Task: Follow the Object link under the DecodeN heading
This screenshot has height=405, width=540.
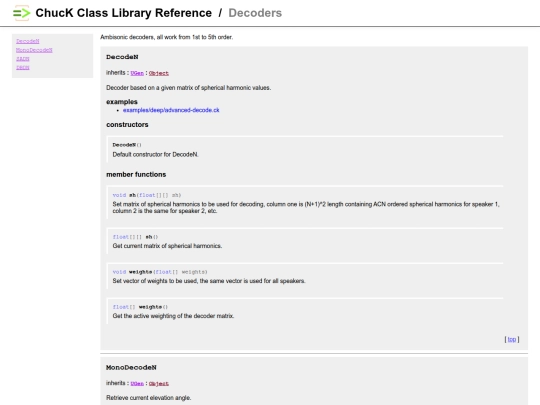Action: 159,73
